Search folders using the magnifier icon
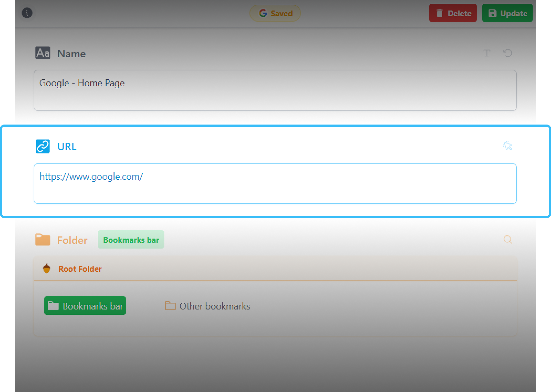 pyautogui.click(x=507, y=240)
